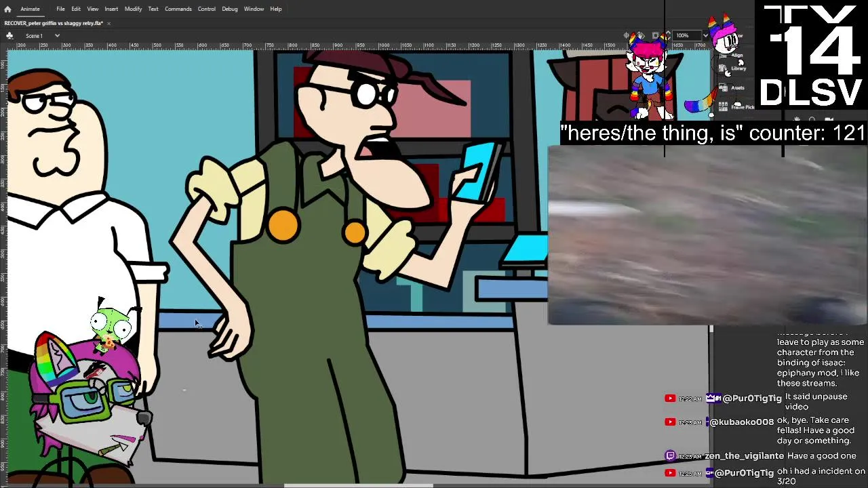Open the Control menu

[207, 9]
